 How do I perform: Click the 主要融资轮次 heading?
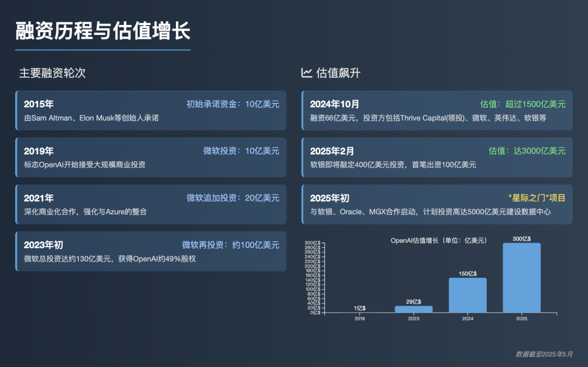pyautogui.click(x=52, y=73)
